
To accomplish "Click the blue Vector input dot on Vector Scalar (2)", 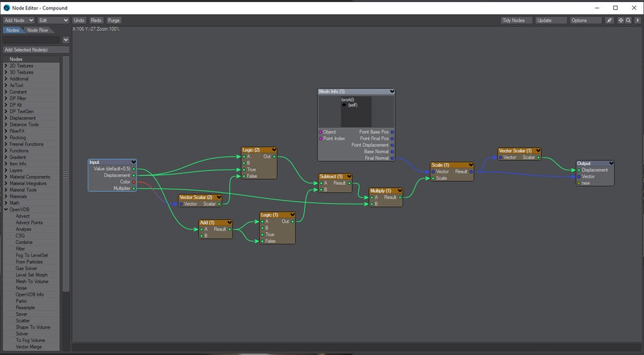I will pyautogui.click(x=181, y=204).
